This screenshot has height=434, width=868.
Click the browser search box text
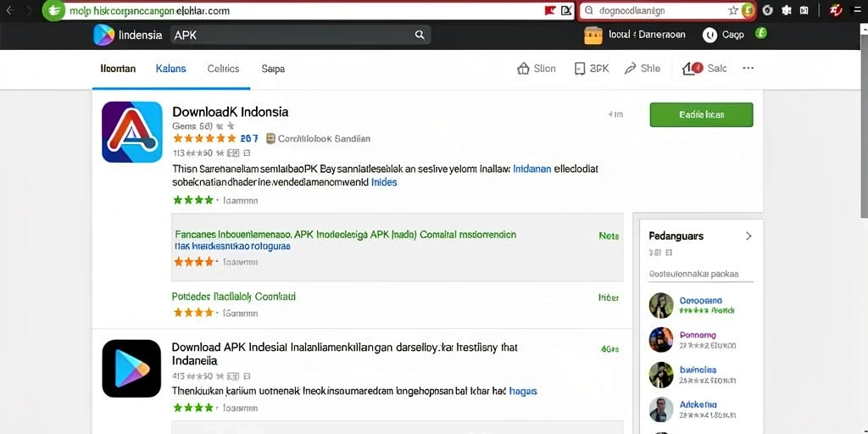pyautogui.click(x=632, y=10)
